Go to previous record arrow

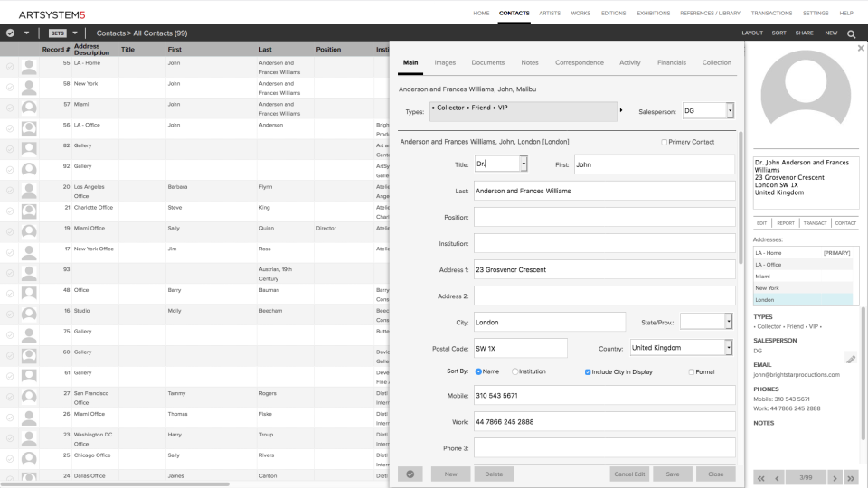pyautogui.click(x=778, y=478)
